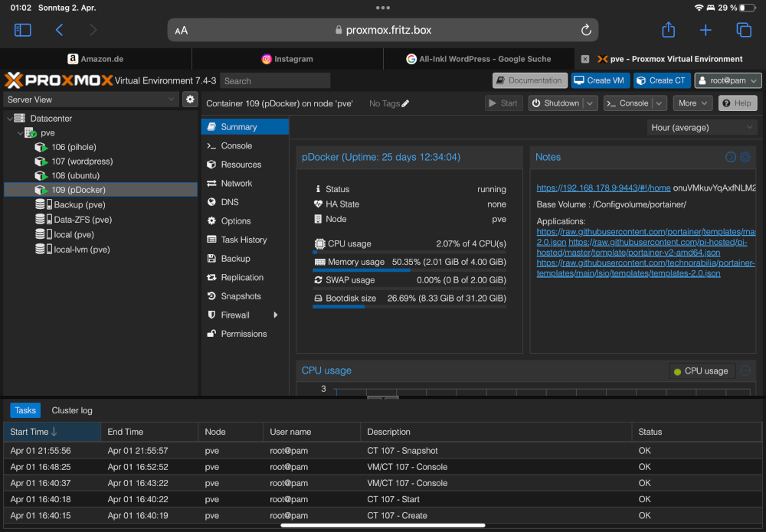The height and width of the screenshot is (532, 766).
Task: Edit tags with the pencil icon
Action: (x=405, y=103)
